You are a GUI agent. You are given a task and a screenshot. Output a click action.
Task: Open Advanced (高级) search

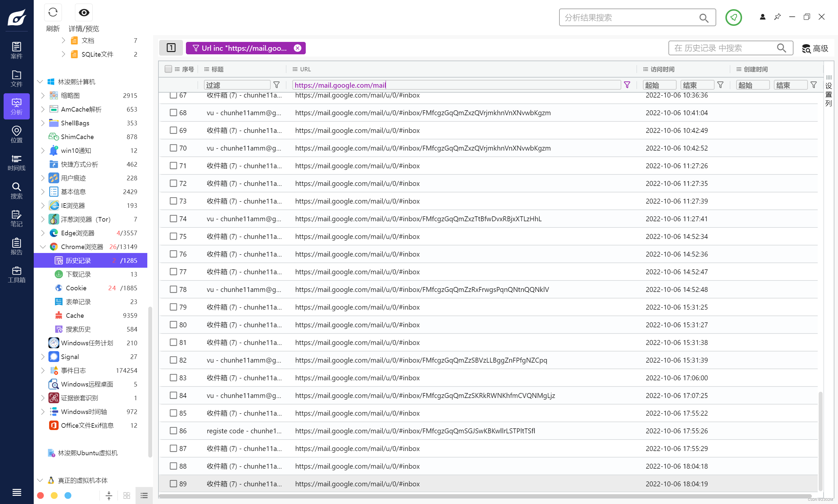(x=814, y=48)
